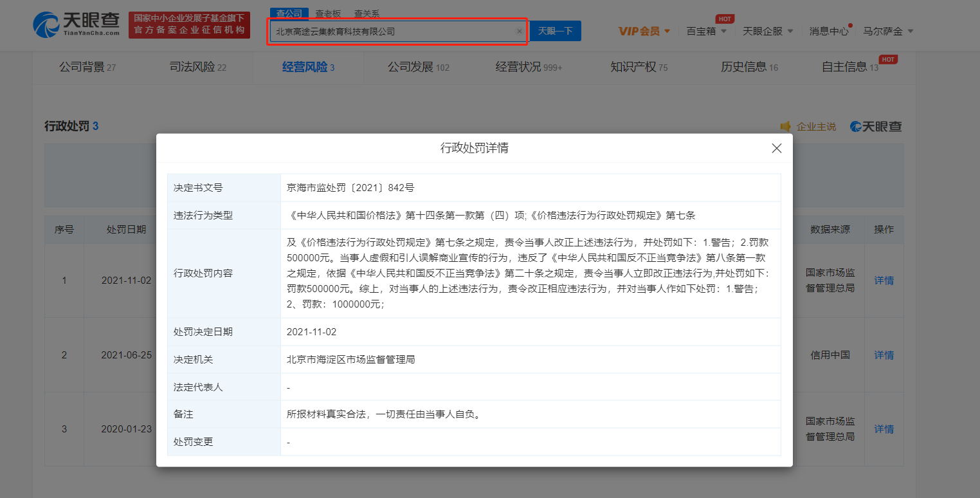Select the 司法风险 tab
This screenshot has width=980, height=498.
[x=195, y=66]
